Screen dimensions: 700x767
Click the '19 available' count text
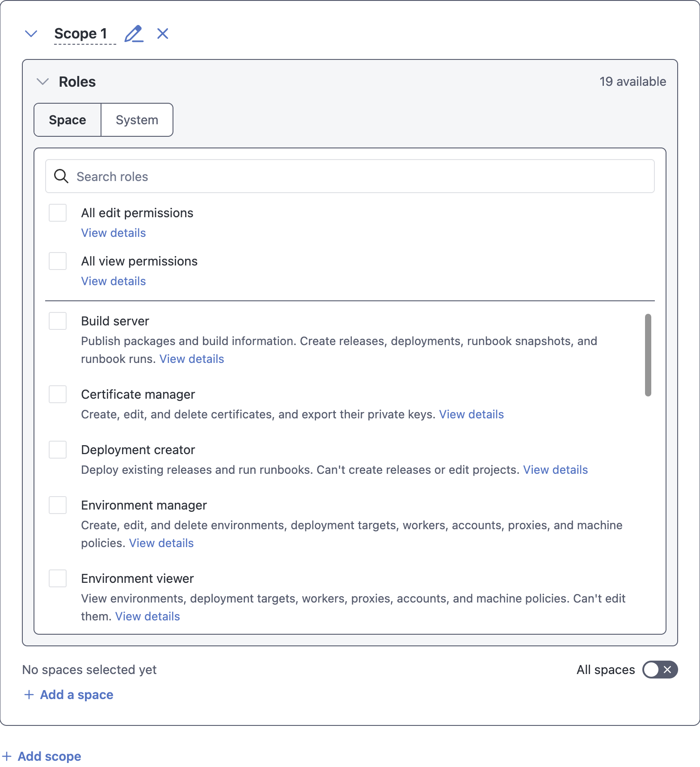[633, 81]
